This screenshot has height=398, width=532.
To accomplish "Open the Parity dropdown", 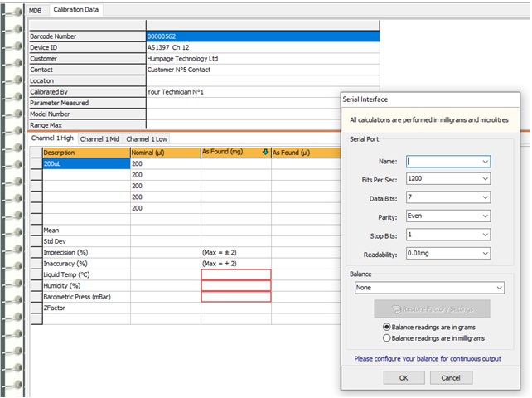I will [x=485, y=216].
